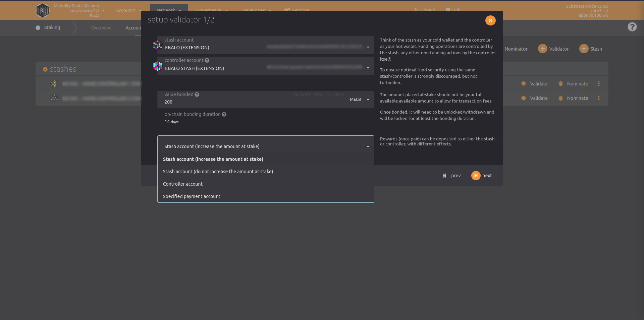Select Controller account payment destination
This screenshot has height=320, width=644.
click(183, 184)
